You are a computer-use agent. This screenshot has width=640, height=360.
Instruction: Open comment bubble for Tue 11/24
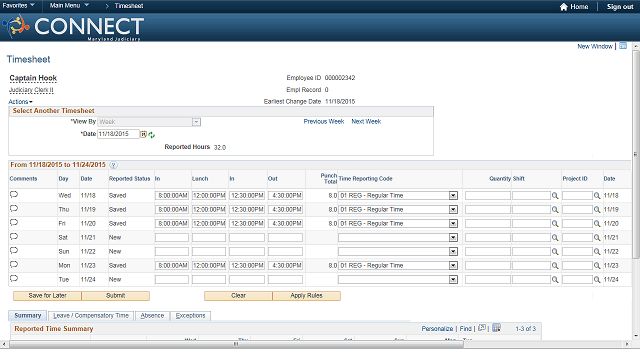(x=14, y=279)
